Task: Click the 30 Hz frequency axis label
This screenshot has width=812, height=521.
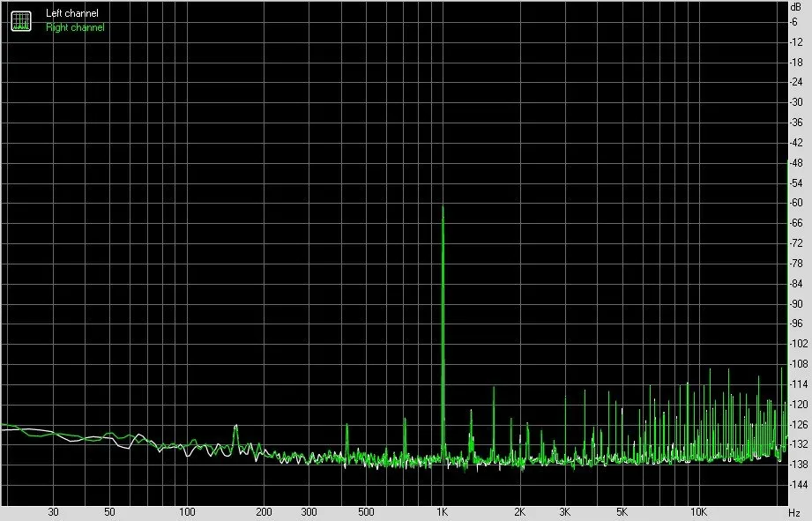Action: pos(53,512)
